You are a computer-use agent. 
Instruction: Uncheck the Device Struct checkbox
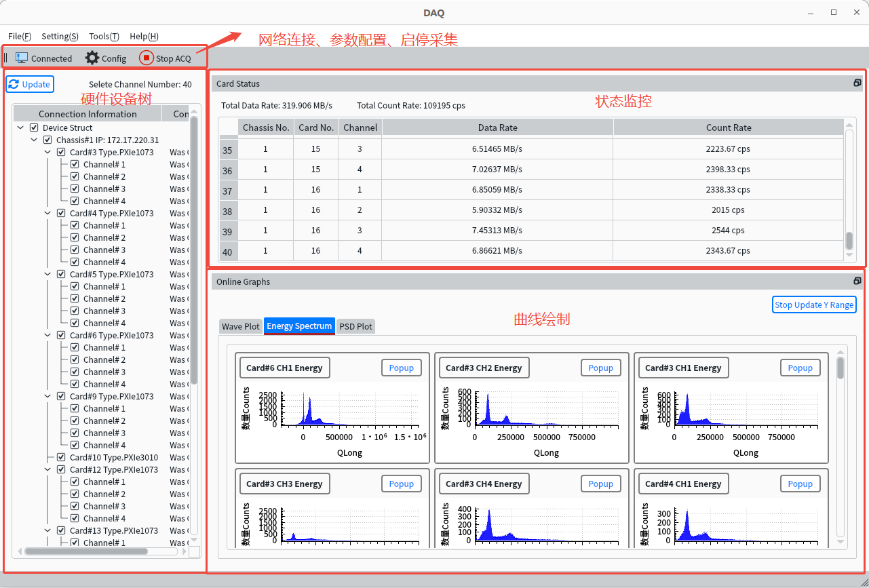tap(34, 128)
